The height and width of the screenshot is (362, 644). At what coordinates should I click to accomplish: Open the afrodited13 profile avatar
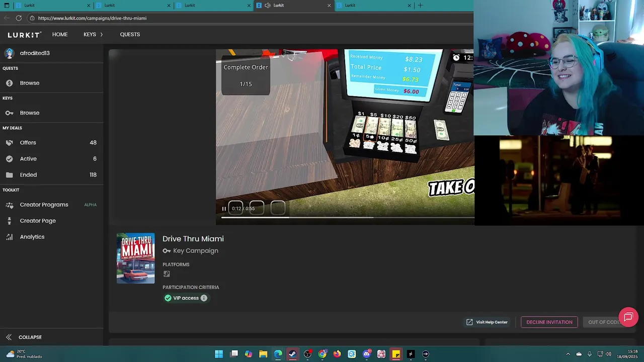point(9,53)
